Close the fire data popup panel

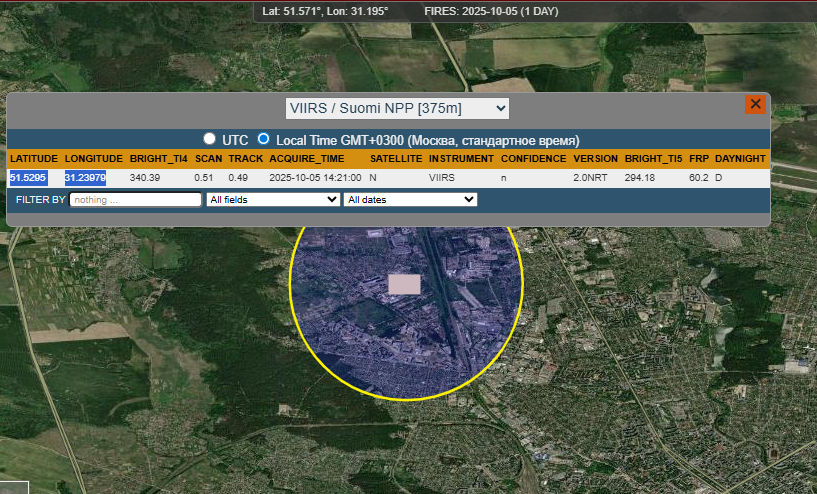click(x=755, y=104)
